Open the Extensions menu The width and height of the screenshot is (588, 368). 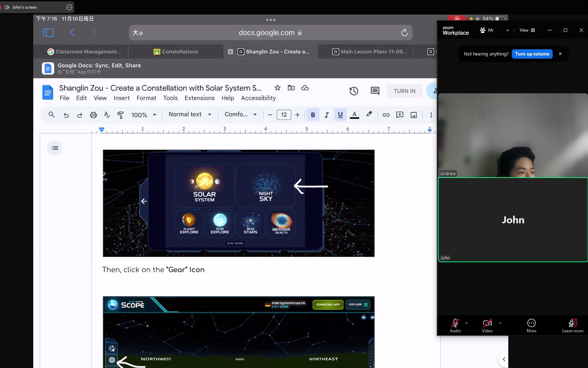[200, 98]
